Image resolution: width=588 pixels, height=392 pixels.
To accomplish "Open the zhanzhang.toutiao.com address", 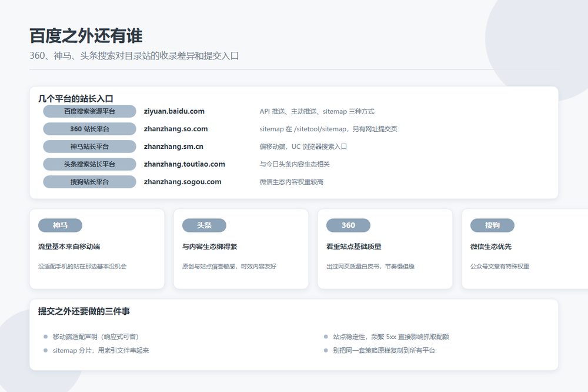I will (x=185, y=164).
